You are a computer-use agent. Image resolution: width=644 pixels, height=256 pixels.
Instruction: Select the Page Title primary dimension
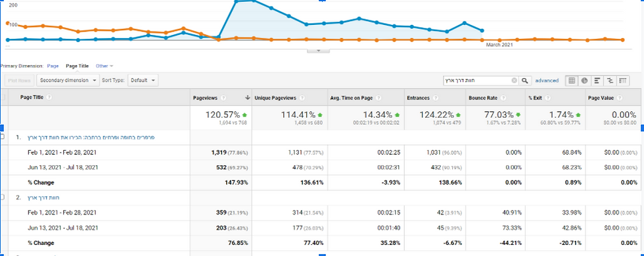click(x=78, y=66)
